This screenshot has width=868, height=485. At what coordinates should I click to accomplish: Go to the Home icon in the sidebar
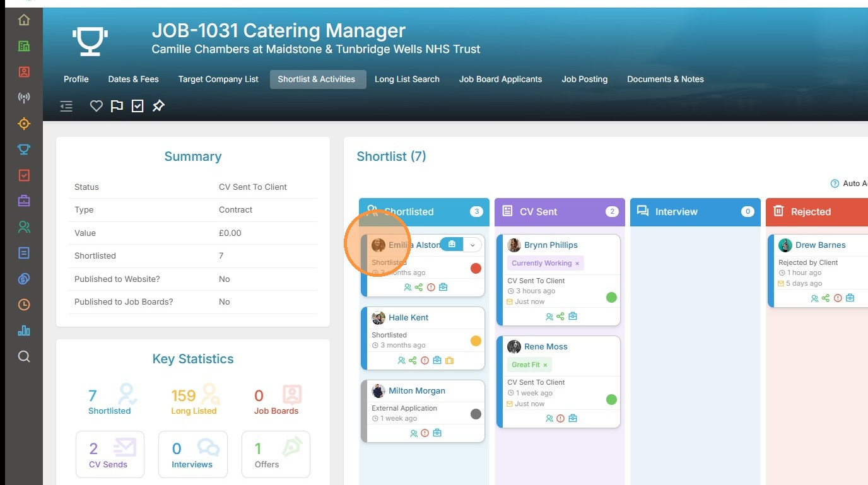tap(24, 20)
